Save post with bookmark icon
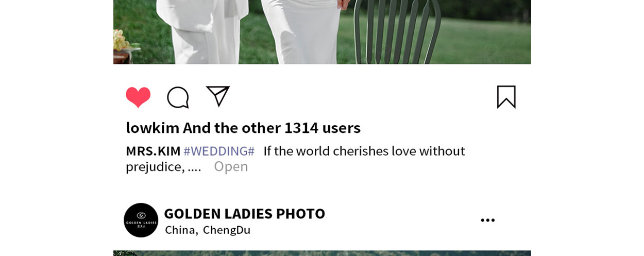The image size is (644, 256). pyautogui.click(x=506, y=97)
